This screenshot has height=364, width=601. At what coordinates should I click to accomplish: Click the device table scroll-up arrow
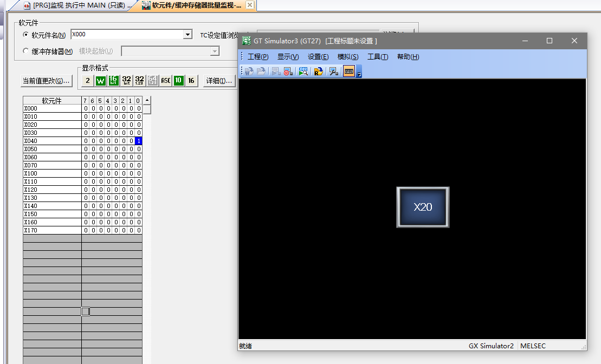(147, 101)
